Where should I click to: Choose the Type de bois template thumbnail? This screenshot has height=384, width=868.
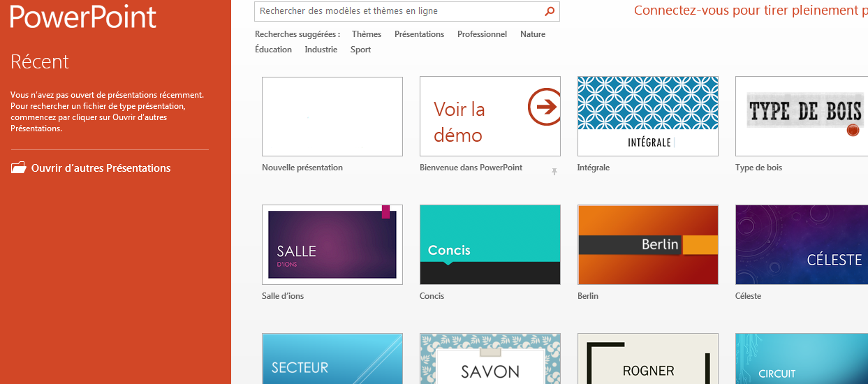tap(802, 116)
